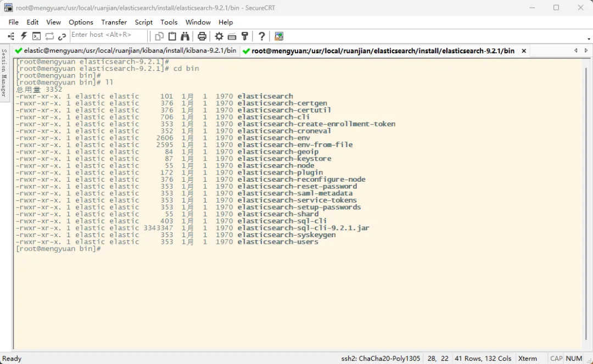Expand the Session Manager side panel

tap(4, 73)
